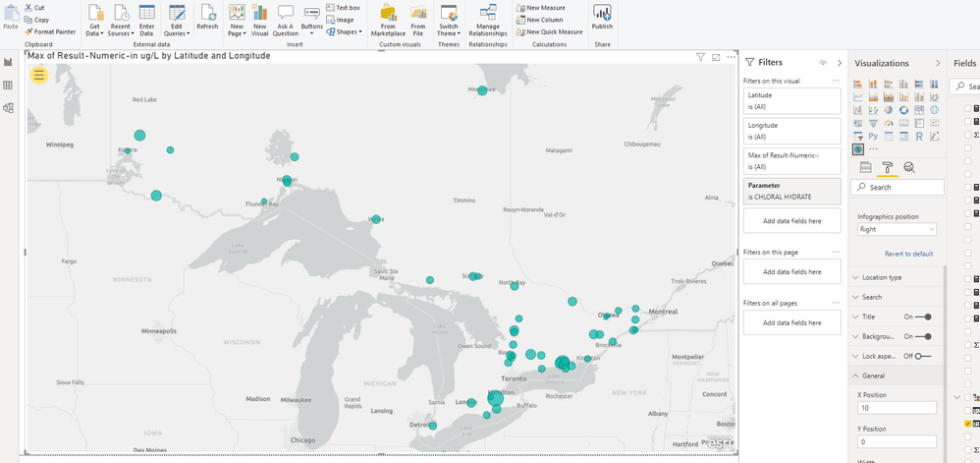This screenshot has width=980, height=463.
Task: Select the gauge visual
Action: pos(888,123)
